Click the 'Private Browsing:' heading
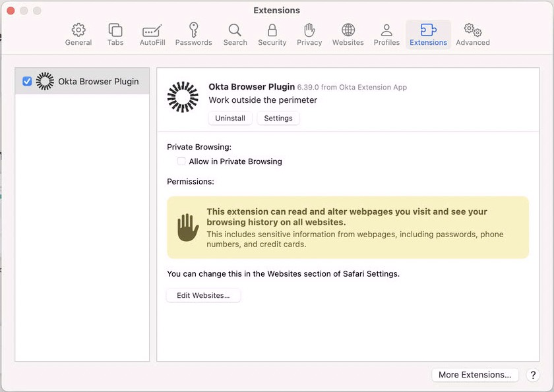 point(199,147)
